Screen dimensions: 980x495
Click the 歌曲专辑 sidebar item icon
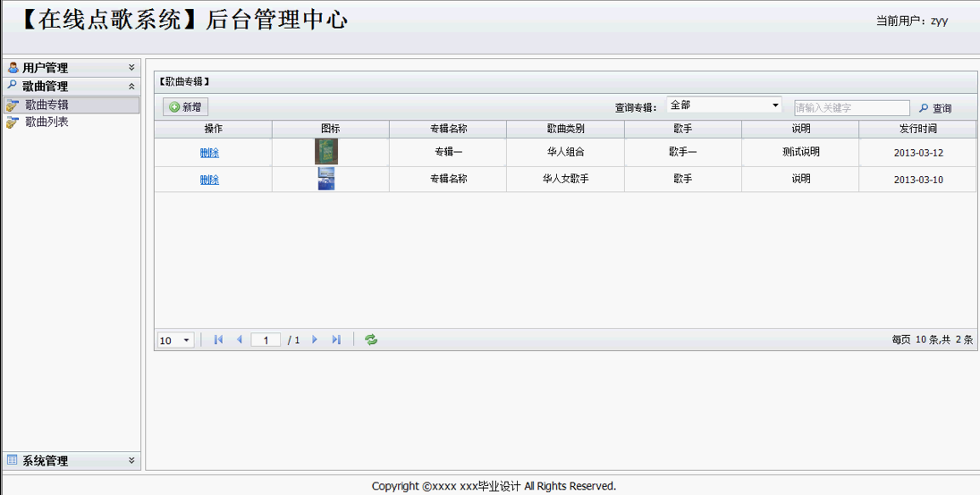[13, 105]
